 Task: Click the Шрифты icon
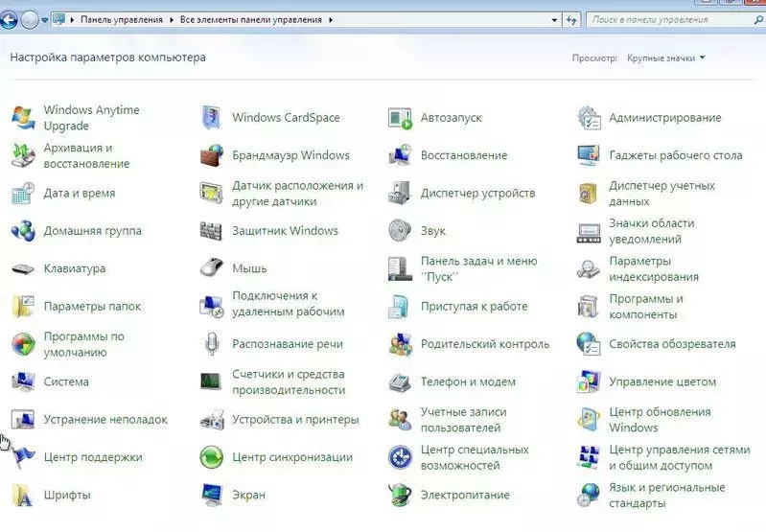[23, 495]
